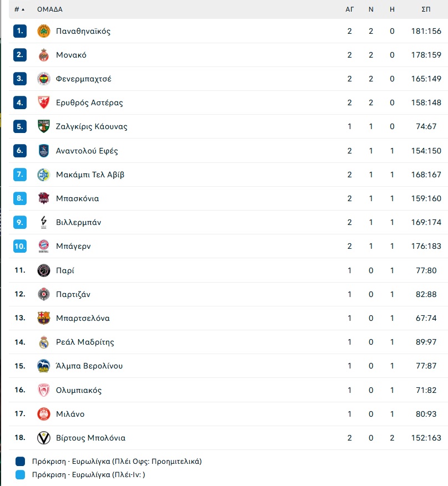Click the Μπαρτσελόνα club crest
Screen dimensions: 448x486
[x=44, y=318]
